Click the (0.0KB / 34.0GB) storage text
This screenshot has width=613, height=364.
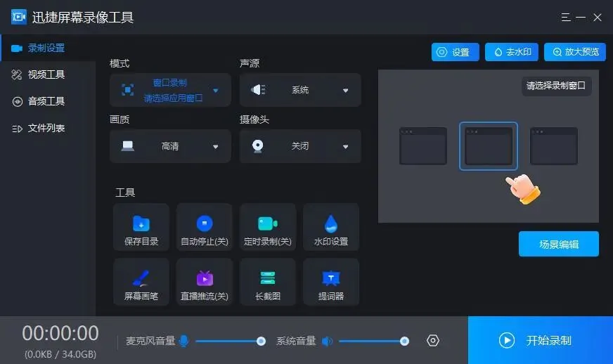tap(60, 354)
